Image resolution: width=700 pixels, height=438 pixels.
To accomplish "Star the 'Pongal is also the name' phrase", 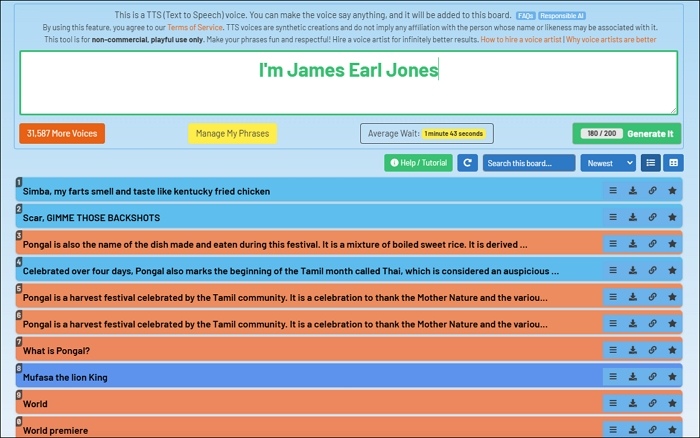I will [672, 244].
